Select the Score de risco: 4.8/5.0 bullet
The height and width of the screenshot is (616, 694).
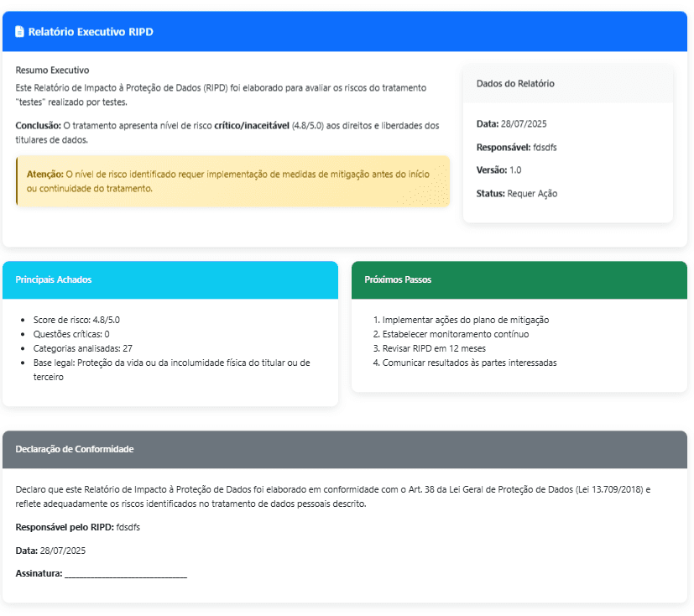tap(77, 321)
